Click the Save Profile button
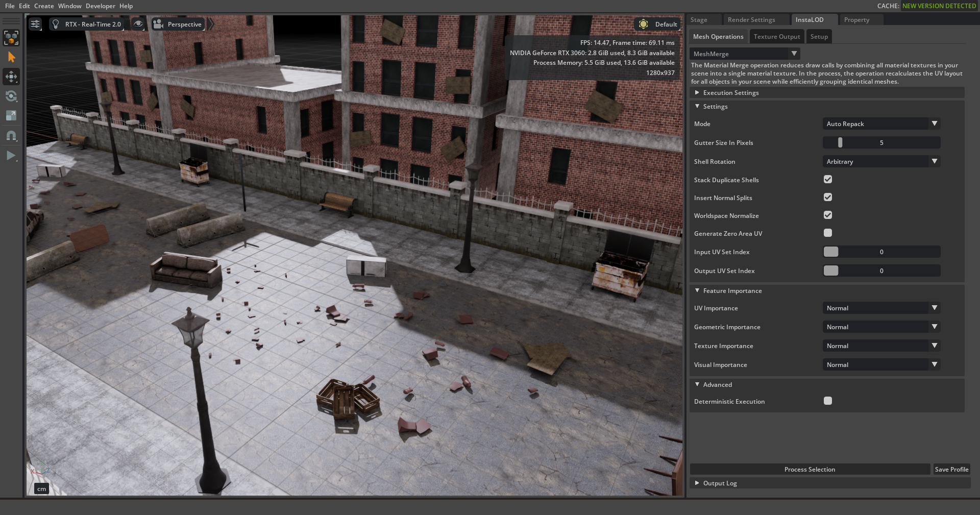Image resolution: width=980 pixels, height=515 pixels. (951, 470)
